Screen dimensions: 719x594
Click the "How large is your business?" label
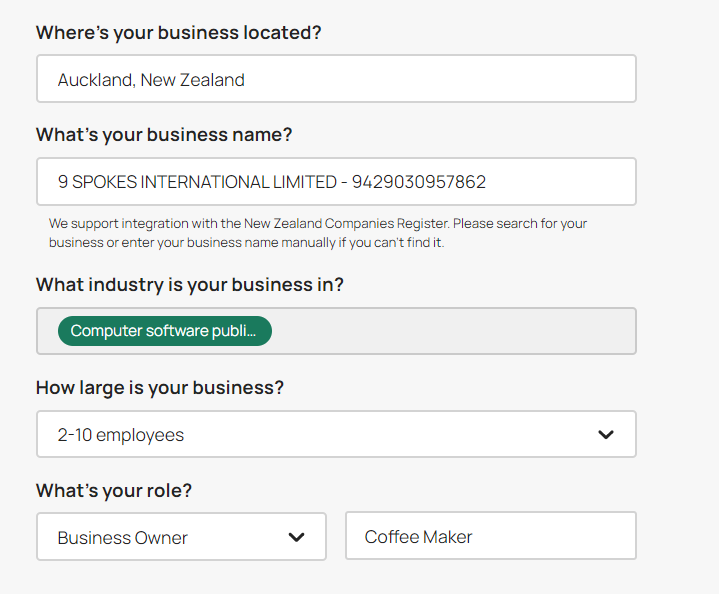(160, 388)
